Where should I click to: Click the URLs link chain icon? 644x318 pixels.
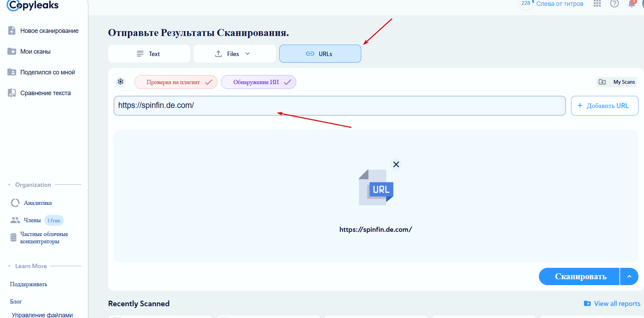(310, 54)
